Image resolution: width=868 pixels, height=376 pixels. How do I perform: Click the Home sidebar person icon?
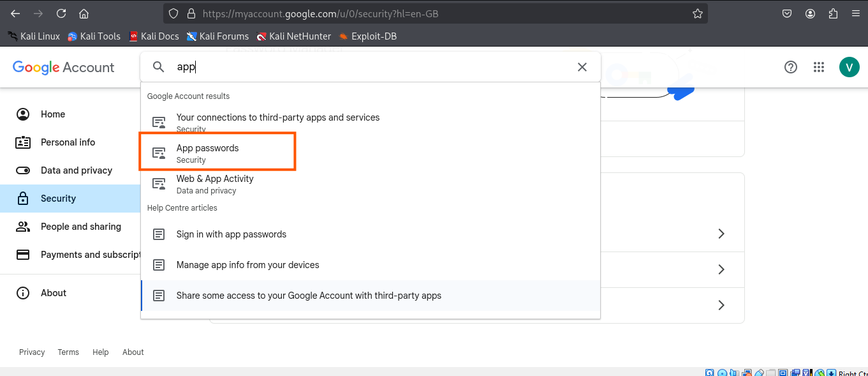coord(23,114)
